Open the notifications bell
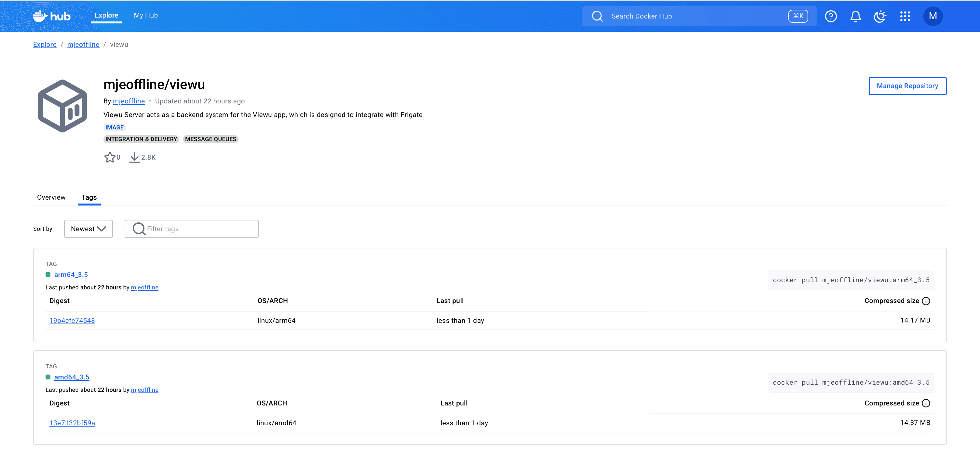980x450 pixels. tap(856, 16)
